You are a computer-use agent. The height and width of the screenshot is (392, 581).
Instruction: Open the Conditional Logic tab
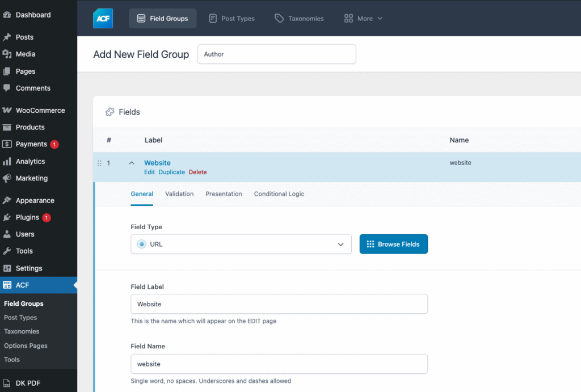click(x=279, y=193)
